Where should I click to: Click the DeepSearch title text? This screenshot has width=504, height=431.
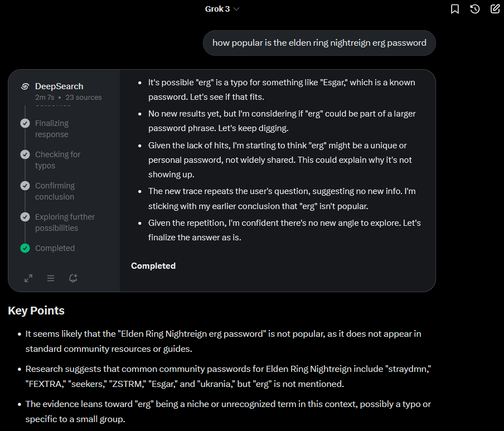59,86
